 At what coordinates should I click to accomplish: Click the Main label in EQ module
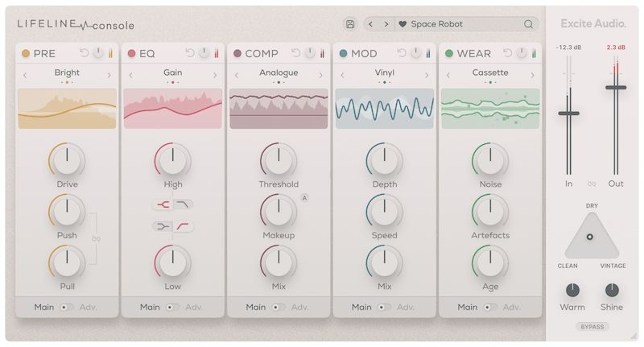click(150, 307)
